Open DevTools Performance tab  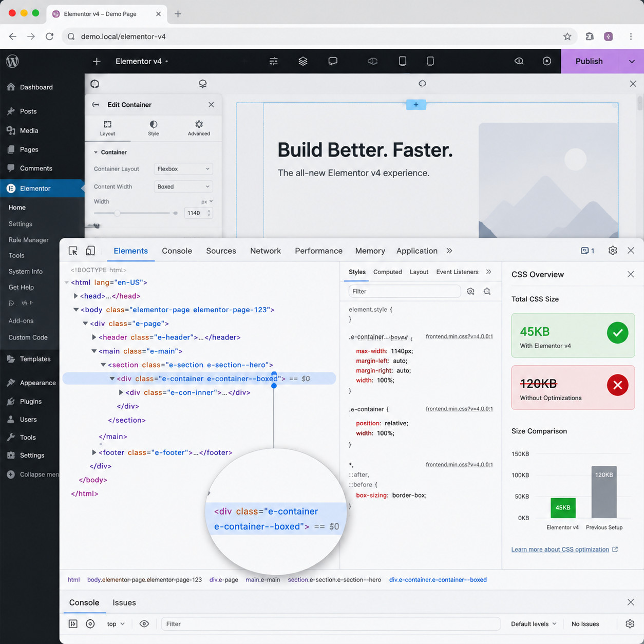pos(318,251)
